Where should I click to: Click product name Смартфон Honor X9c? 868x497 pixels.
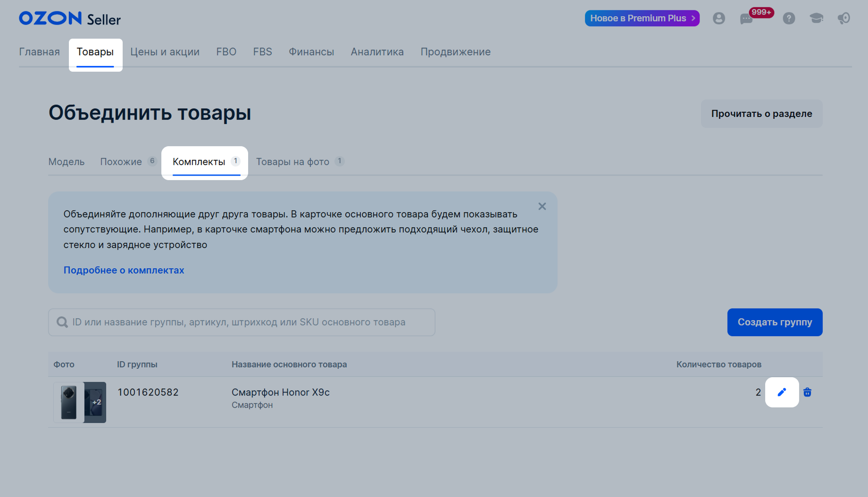coord(281,392)
